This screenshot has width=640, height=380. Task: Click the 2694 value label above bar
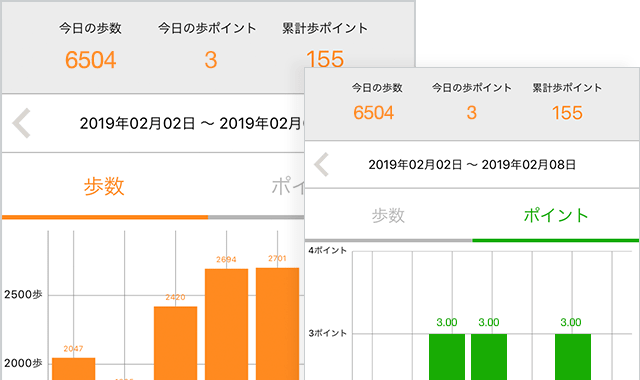(227, 260)
